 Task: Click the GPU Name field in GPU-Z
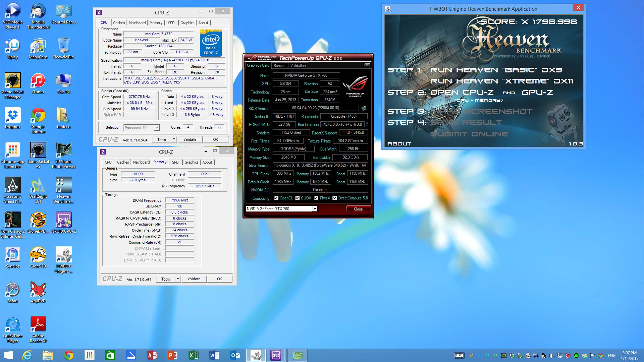[306, 75]
